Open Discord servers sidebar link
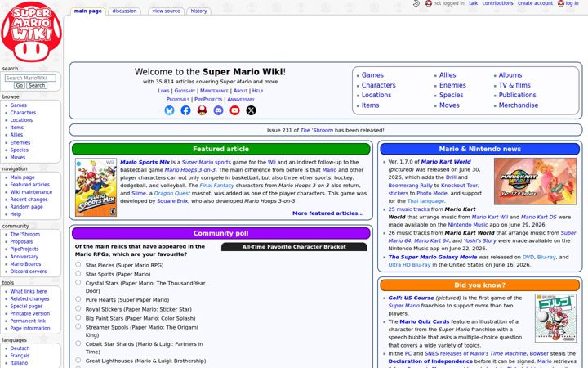This screenshot has width=588, height=368. click(28, 272)
